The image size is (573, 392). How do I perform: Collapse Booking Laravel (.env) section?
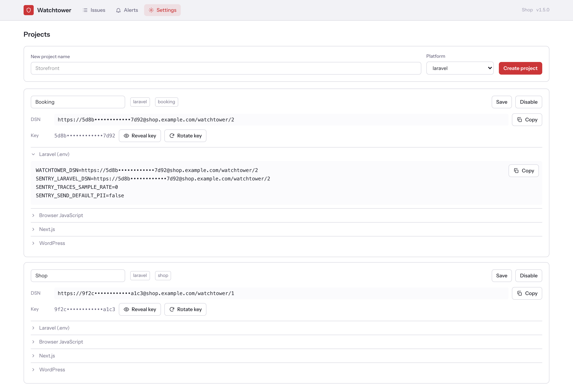point(286,154)
